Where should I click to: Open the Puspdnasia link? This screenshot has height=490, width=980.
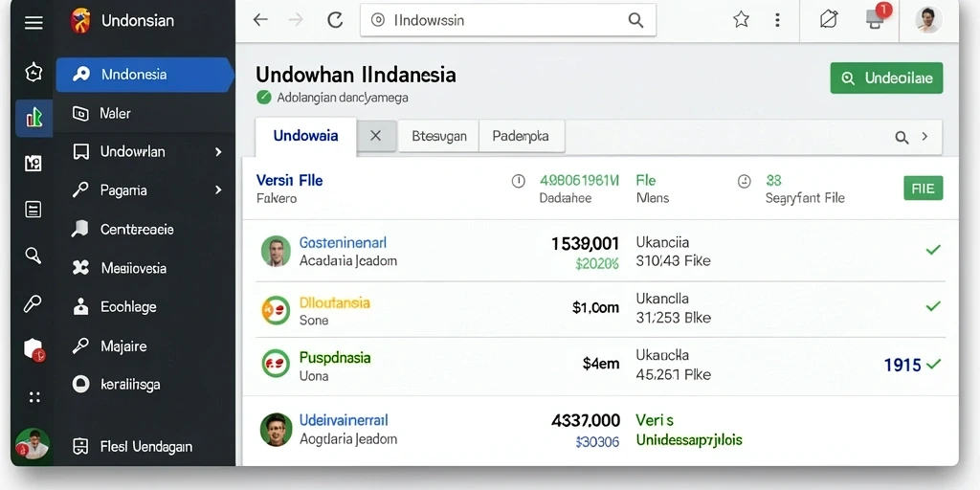335,358
